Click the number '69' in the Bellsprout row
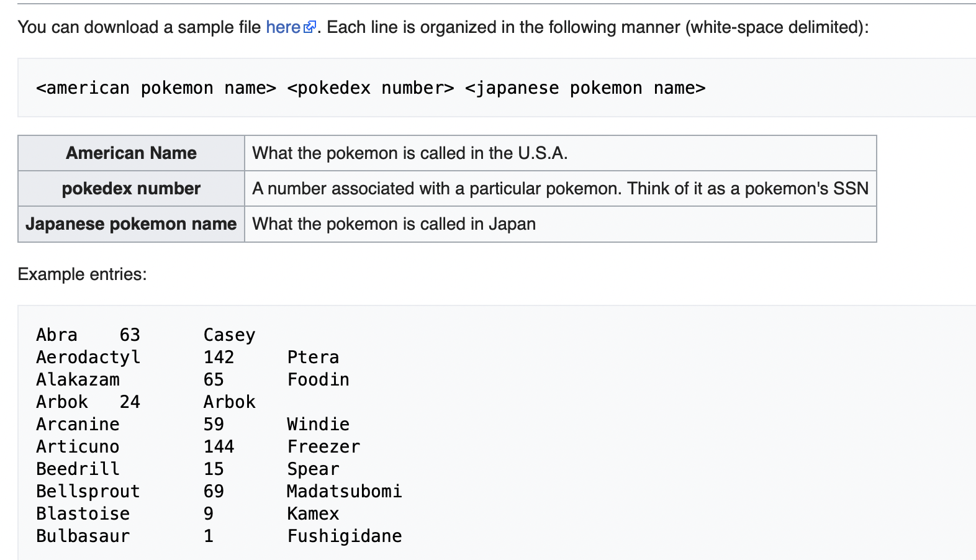 (x=214, y=492)
